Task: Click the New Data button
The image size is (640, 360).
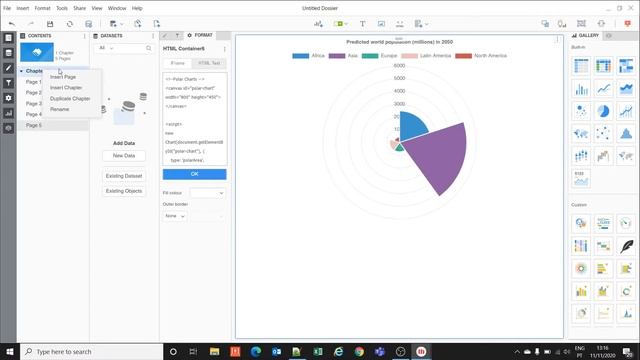Action: (124, 156)
